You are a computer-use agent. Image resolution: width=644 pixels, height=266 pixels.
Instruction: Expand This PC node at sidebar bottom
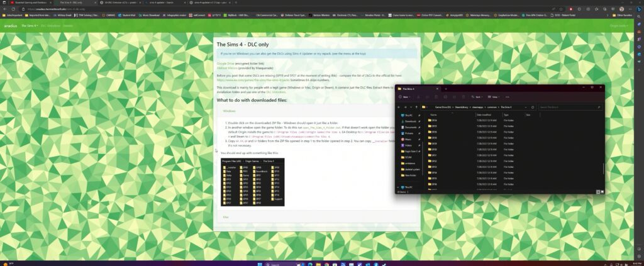pyautogui.click(x=398, y=187)
